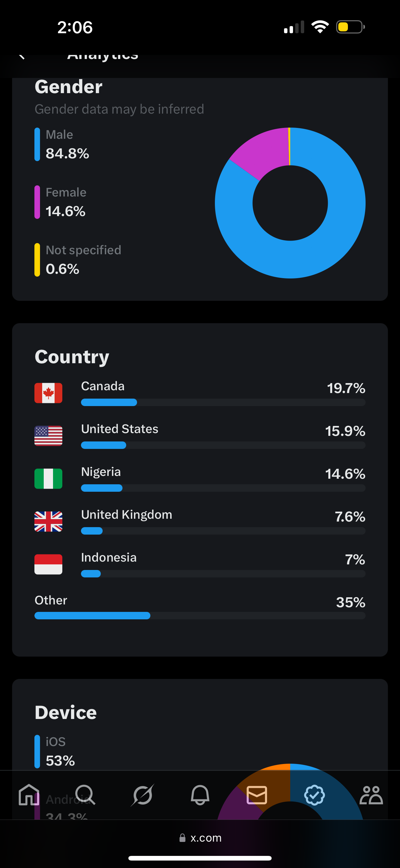The image size is (400, 868).
Task: Click the Male blue legend swatch
Action: click(37, 144)
